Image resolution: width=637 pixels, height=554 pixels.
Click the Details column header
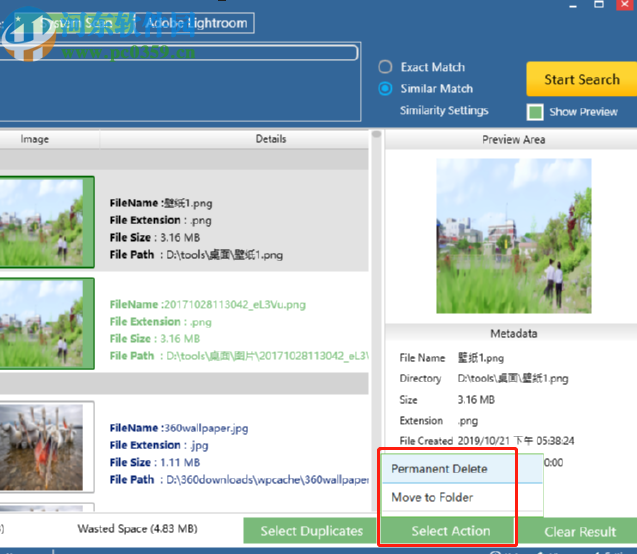coord(271,139)
